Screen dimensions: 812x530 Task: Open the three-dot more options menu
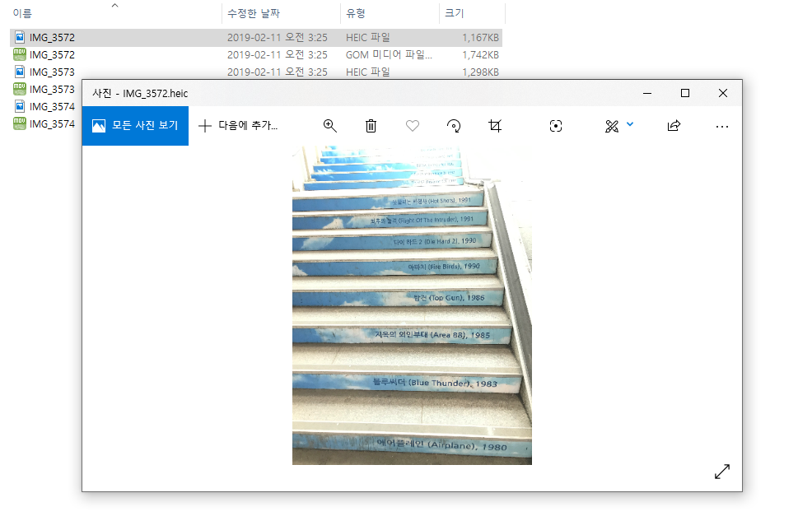click(x=722, y=126)
